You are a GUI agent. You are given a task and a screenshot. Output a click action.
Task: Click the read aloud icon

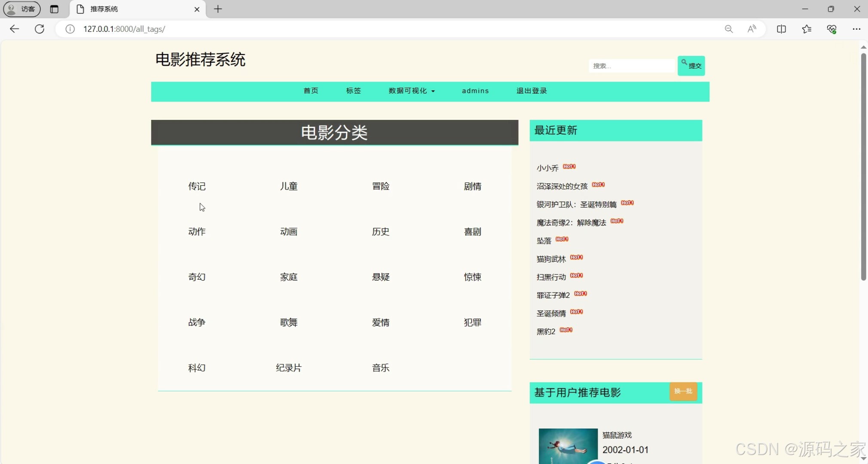752,29
